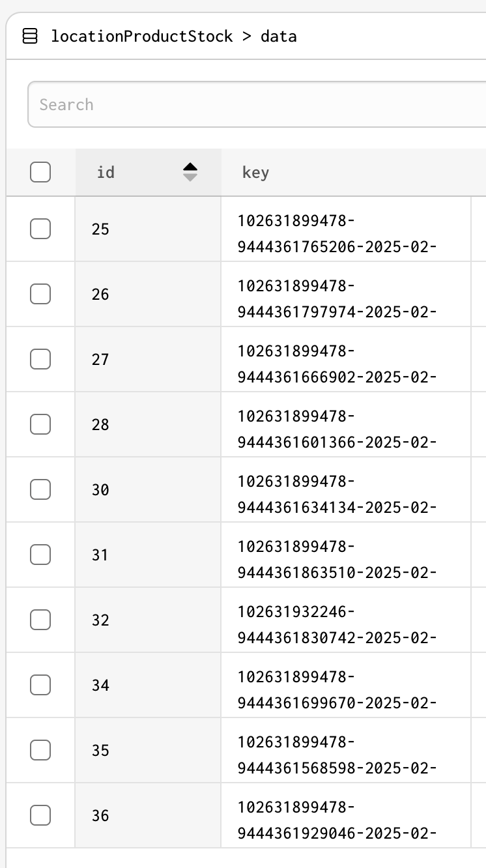The width and height of the screenshot is (486, 868).
Task: Select the checkbox next to id 27
Action: pos(40,359)
